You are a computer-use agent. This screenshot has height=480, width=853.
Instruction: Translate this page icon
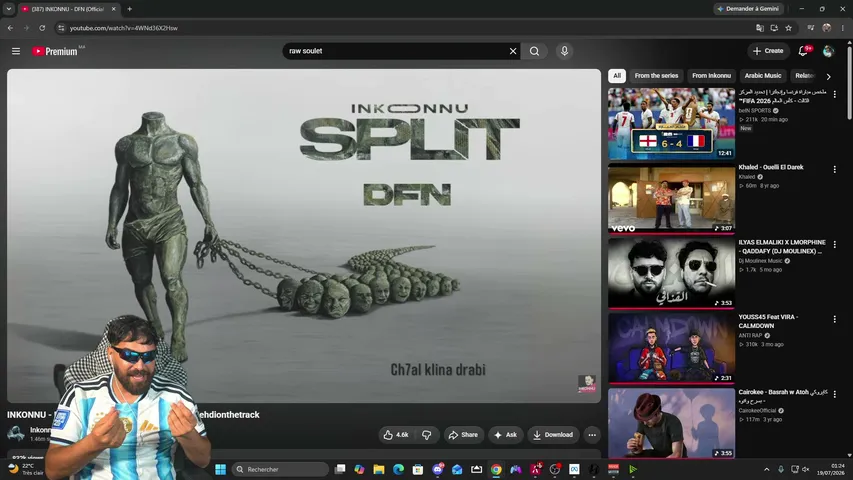click(760, 28)
